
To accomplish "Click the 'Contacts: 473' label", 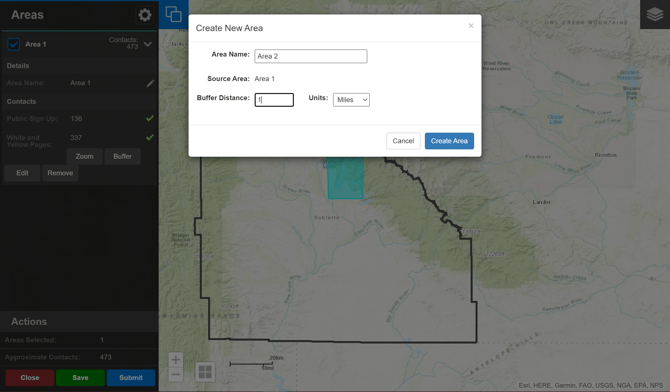I will pos(123,43).
